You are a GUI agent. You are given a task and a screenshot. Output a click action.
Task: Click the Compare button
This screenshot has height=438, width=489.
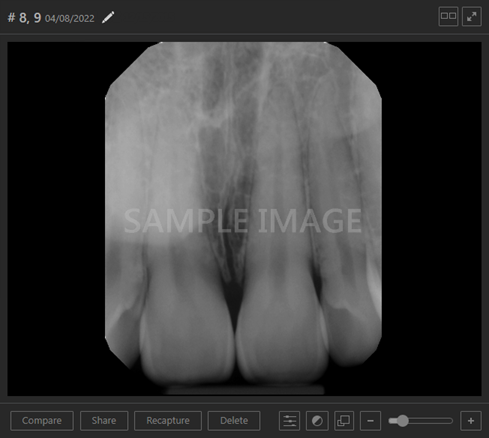42,421
